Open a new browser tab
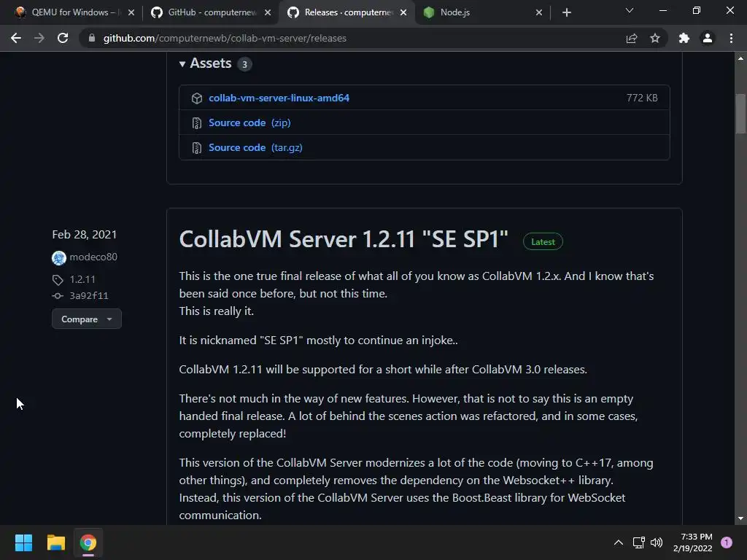The width and height of the screenshot is (747, 560). [x=566, y=12]
